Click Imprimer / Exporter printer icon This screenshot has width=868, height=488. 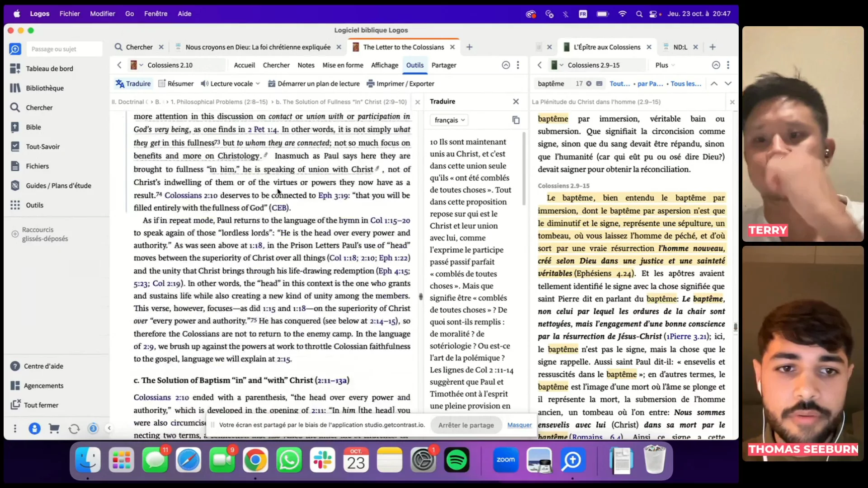tap(371, 84)
